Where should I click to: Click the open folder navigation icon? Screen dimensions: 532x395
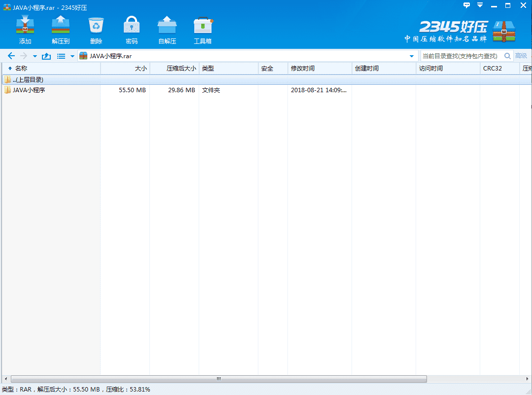[46, 56]
